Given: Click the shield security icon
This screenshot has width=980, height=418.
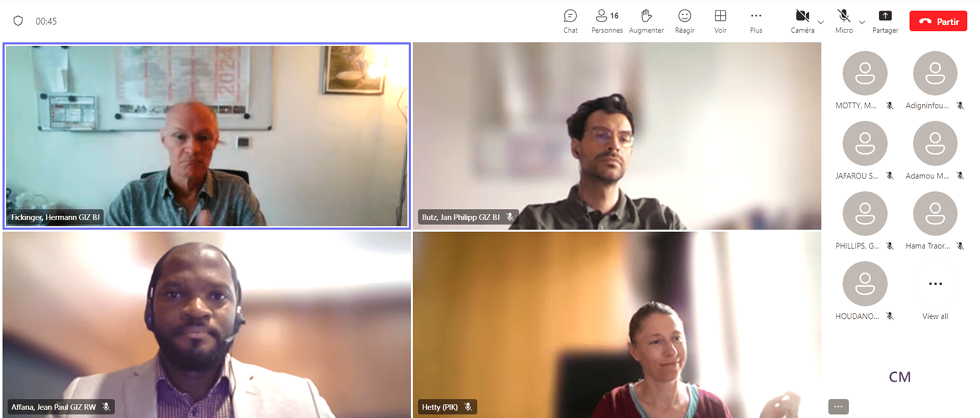Looking at the screenshot, I should 18,21.
